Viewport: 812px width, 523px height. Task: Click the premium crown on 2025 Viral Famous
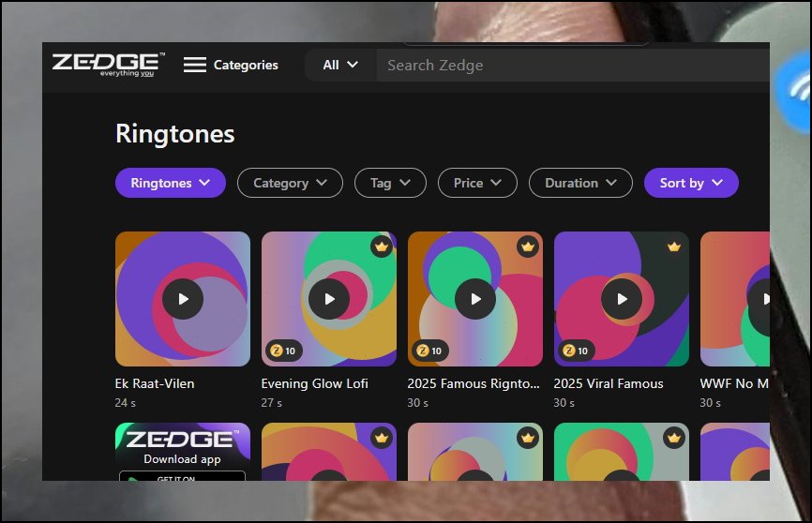674,247
